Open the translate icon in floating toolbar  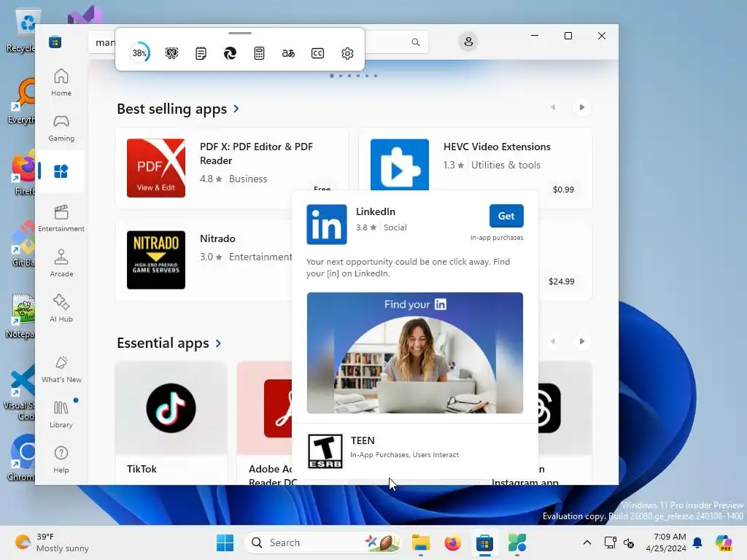click(x=288, y=53)
